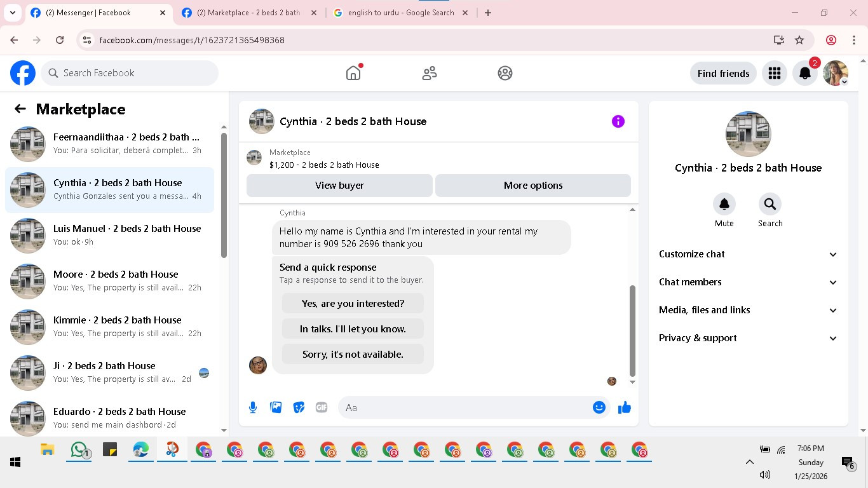Click the View buyer button
The image size is (868, 488).
coord(339,186)
